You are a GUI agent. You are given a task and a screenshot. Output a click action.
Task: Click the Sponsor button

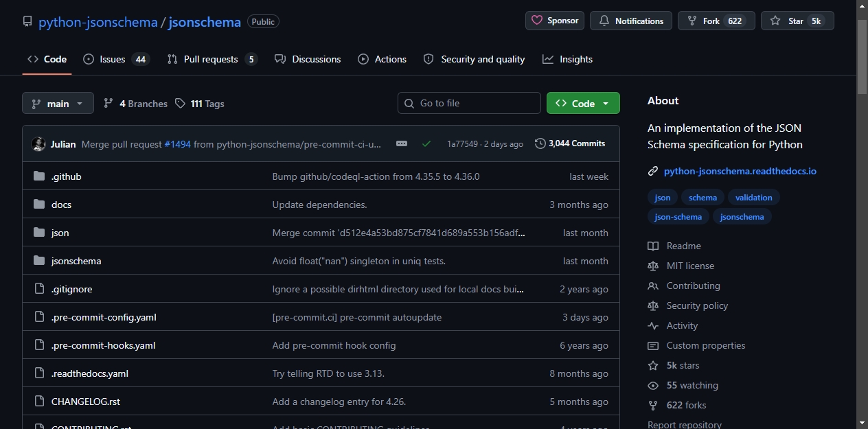point(555,21)
